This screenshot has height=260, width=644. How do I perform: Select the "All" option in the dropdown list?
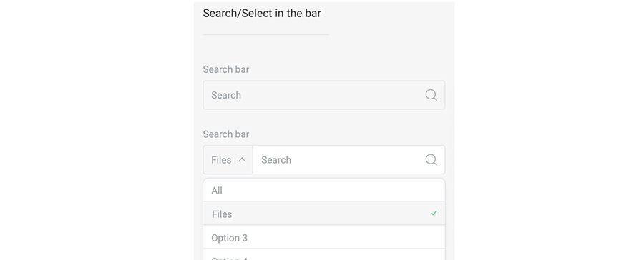point(324,190)
